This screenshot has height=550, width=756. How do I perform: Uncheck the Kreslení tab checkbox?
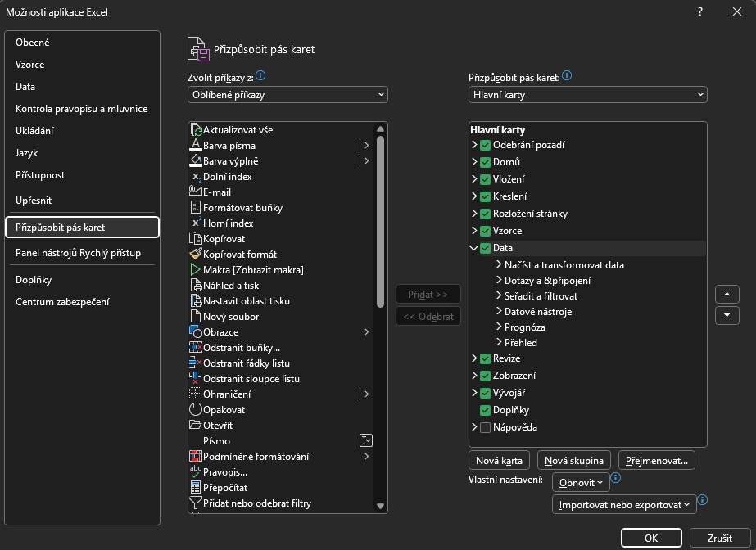(x=485, y=196)
